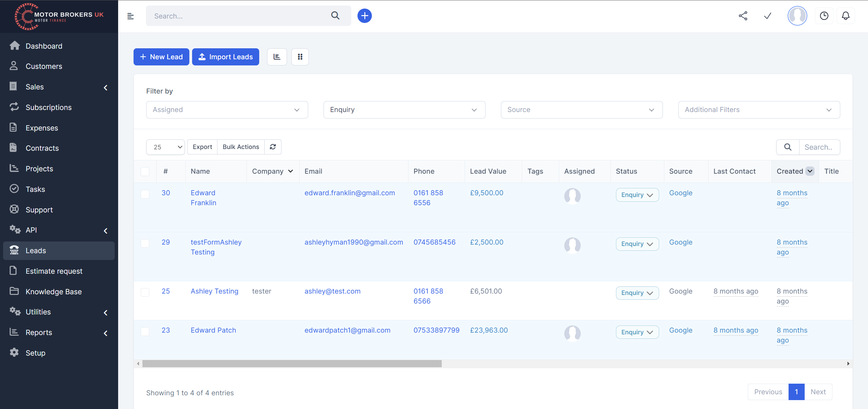Switch to kanban grid view
The height and width of the screenshot is (409, 868).
click(300, 57)
